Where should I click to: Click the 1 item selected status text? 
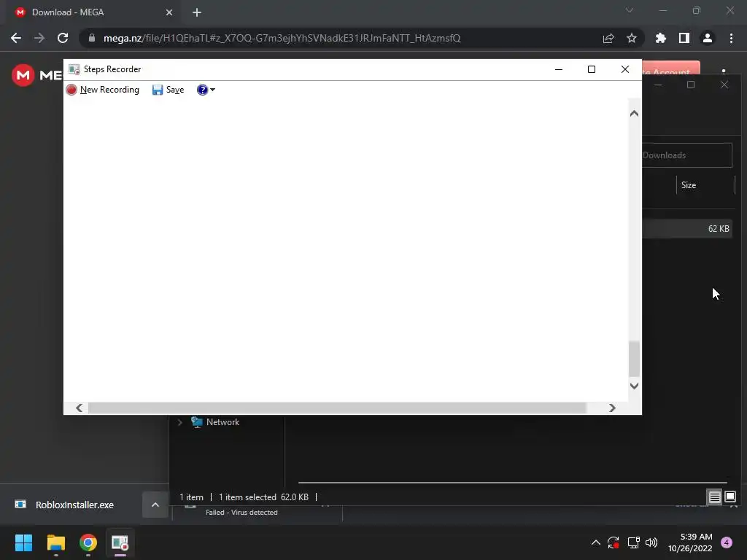tap(247, 497)
